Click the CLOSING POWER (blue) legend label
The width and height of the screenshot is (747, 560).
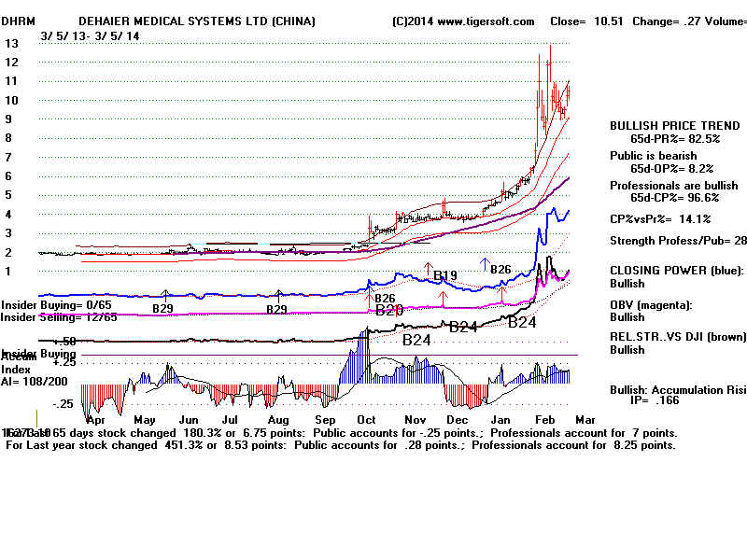[675, 272]
